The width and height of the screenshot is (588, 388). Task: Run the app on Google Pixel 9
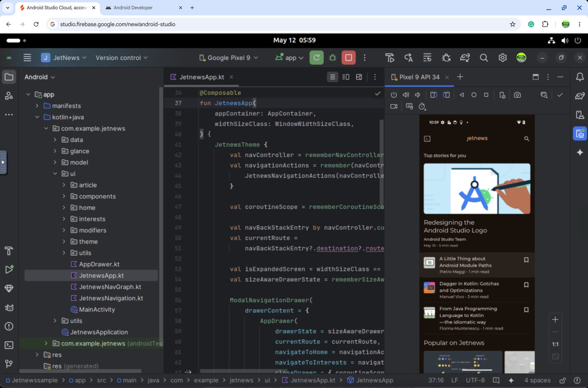pos(316,58)
